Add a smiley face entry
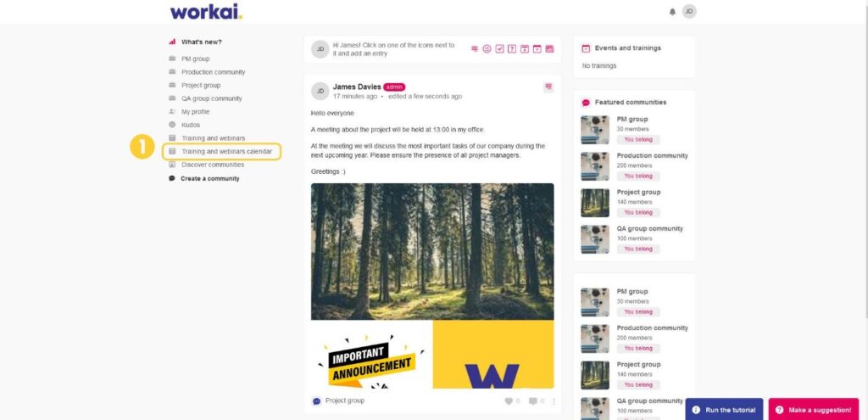868x420 pixels. point(487,48)
